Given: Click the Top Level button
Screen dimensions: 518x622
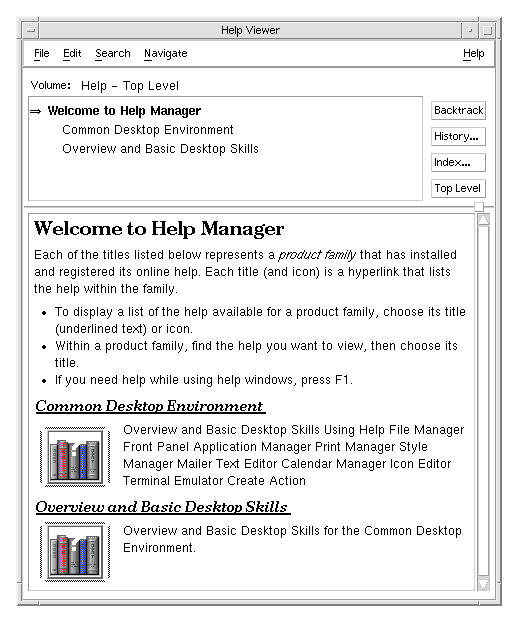Looking at the screenshot, I should click(458, 188).
